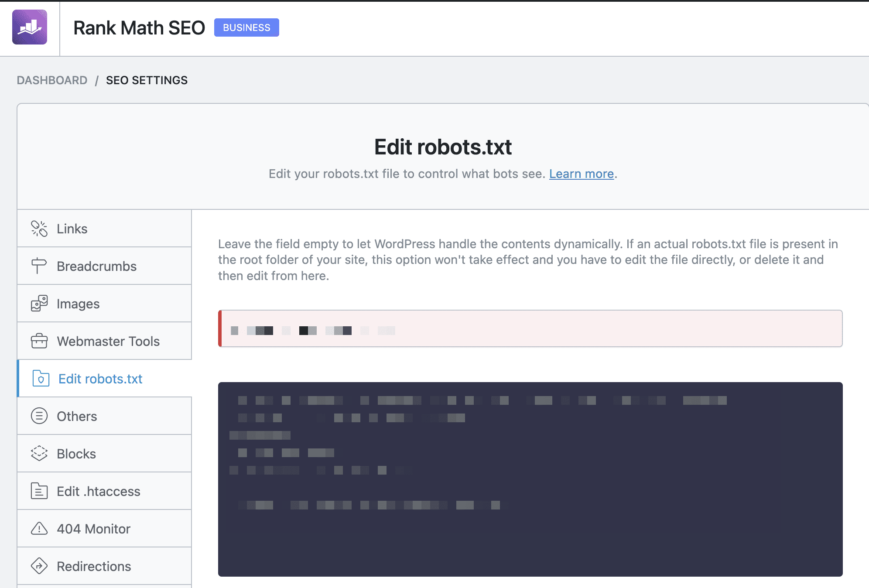Screen dimensions: 869x588
Task: Switch to the Breadcrumbs tab
Action: coord(96,266)
